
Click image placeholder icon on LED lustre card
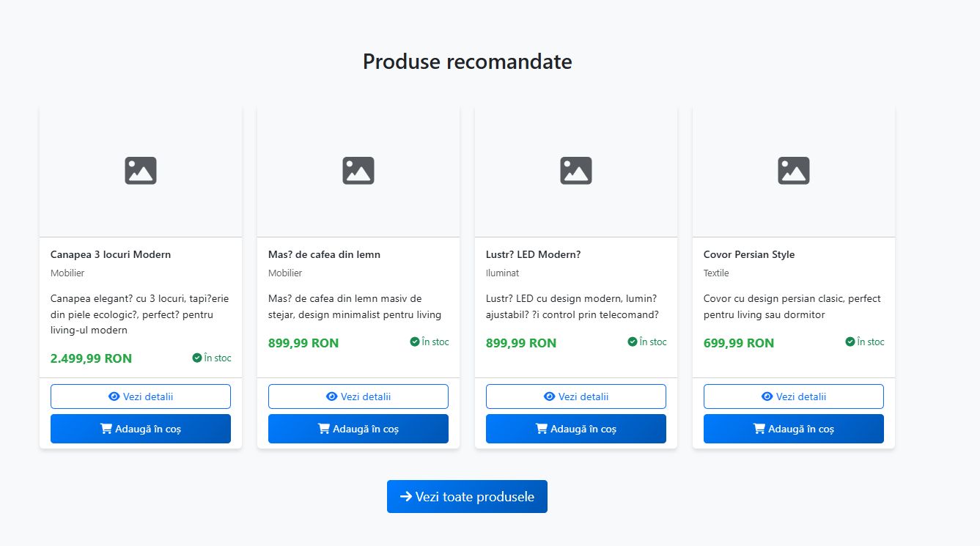point(576,170)
